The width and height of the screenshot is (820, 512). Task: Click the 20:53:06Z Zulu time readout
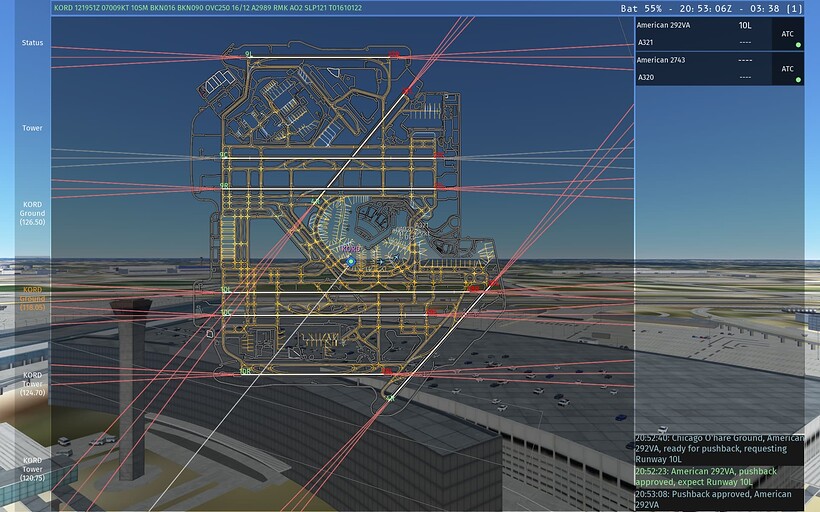pos(704,9)
